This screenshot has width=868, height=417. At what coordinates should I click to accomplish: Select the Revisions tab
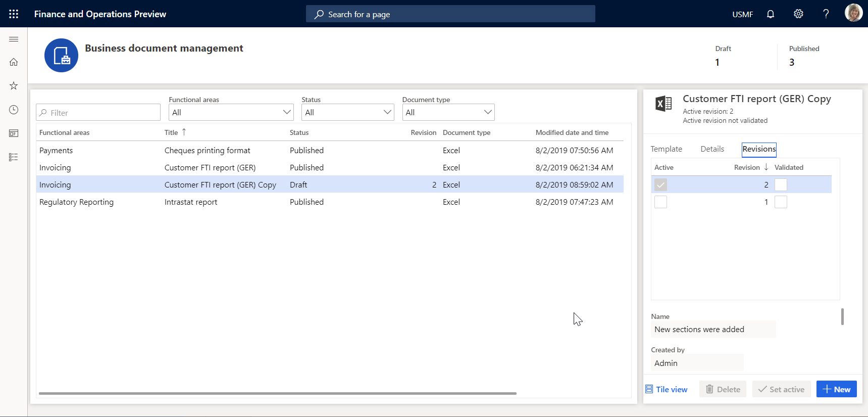759,149
